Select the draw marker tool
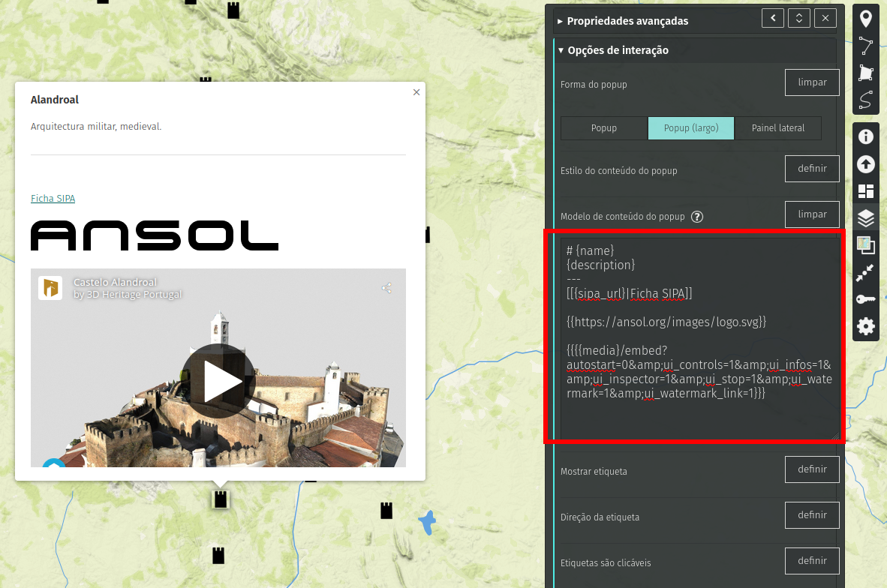Viewport: 887px width, 588px height. point(865,19)
